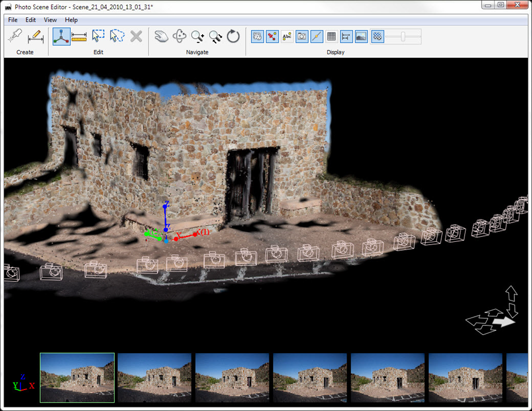Open the View menu
Image resolution: width=532 pixels, height=411 pixels.
coord(50,20)
